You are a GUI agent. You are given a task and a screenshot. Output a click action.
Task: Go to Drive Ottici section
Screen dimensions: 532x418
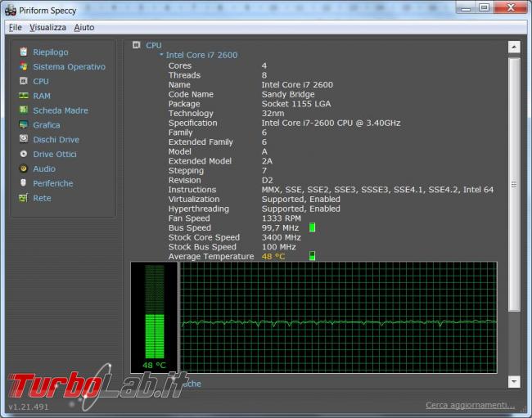55,155
